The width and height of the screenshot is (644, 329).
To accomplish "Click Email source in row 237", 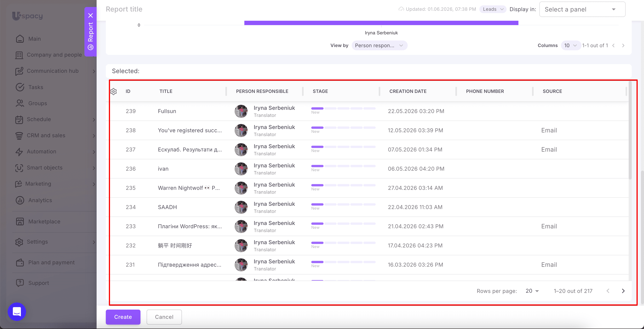I will click(x=549, y=150).
